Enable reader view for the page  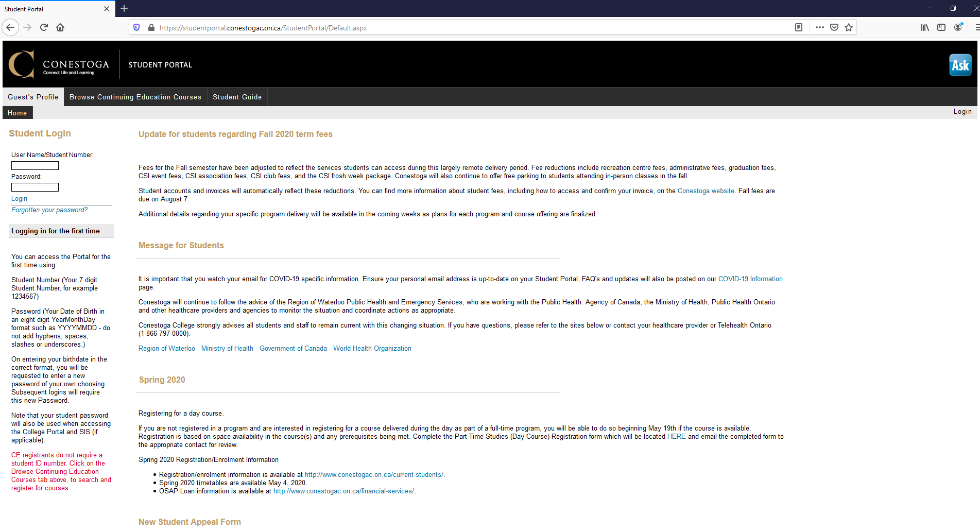pos(799,27)
